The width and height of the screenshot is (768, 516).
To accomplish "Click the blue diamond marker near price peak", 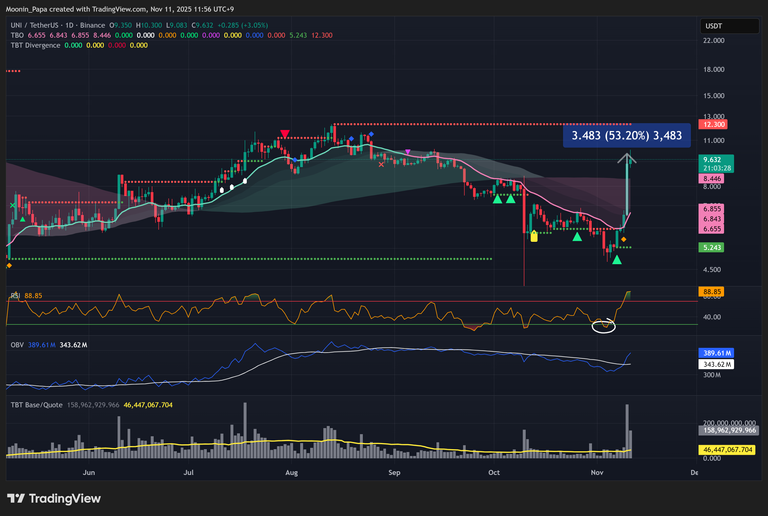I will tap(371, 134).
